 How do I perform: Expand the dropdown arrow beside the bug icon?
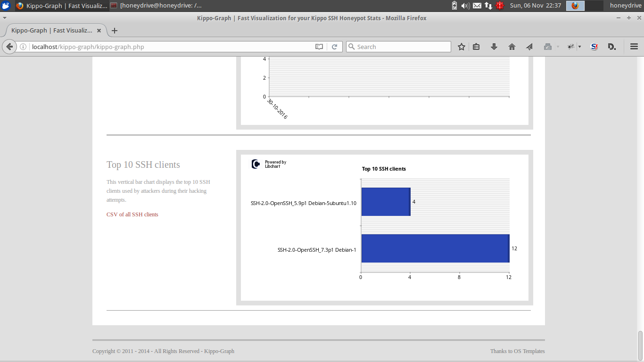[x=579, y=47]
